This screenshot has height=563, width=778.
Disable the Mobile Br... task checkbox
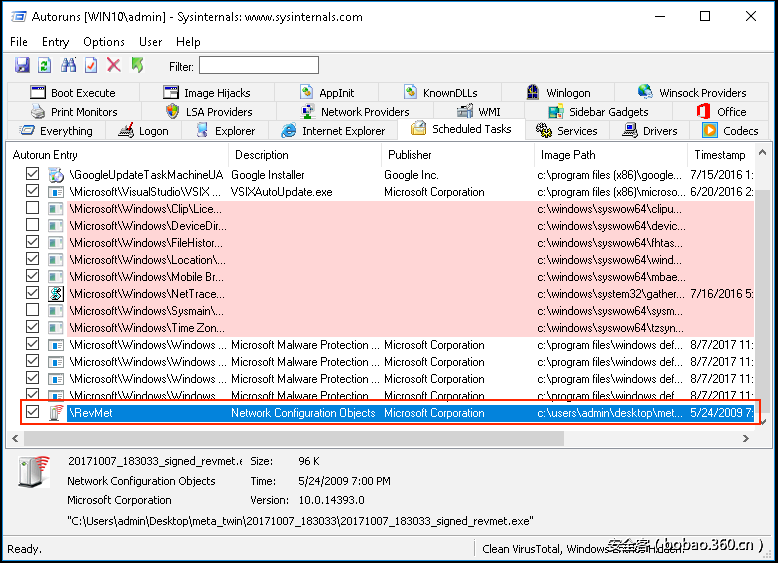(32, 276)
